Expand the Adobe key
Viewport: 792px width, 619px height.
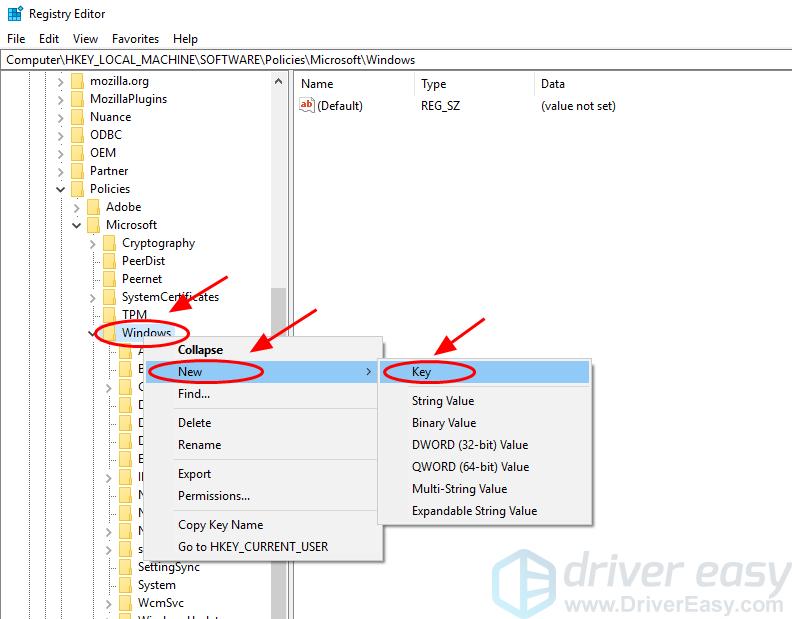77,208
